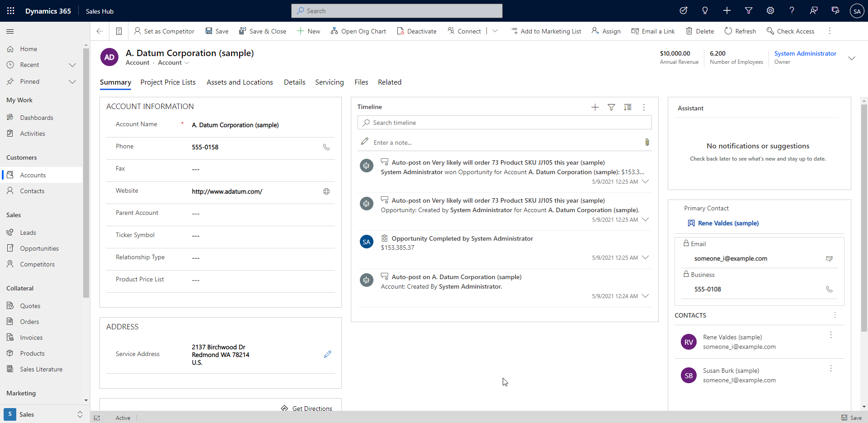Click Enter a note field
Viewport: 868px width, 423px height.
[504, 143]
